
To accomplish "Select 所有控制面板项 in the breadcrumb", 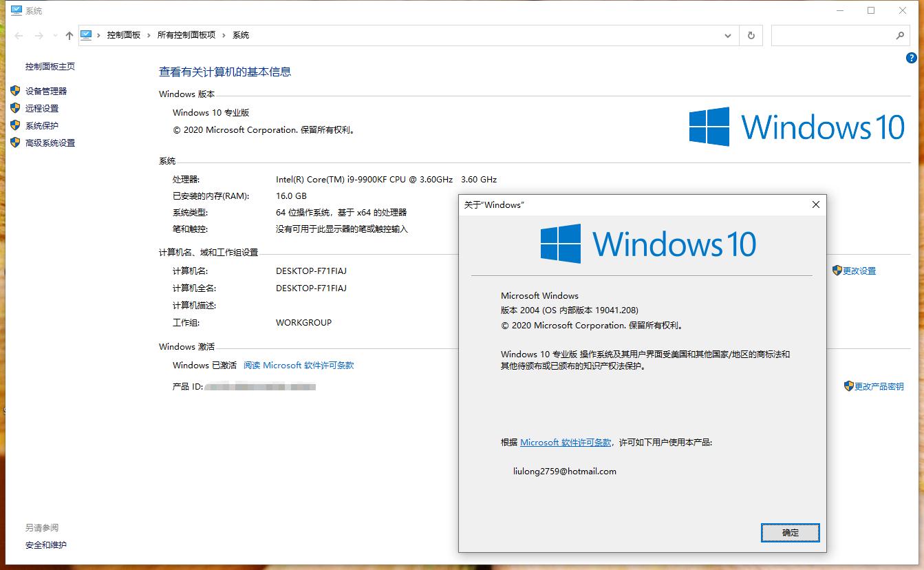I will (x=186, y=35).
